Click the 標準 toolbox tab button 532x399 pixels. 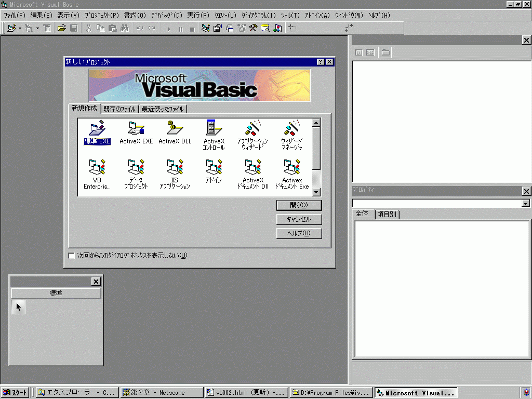click(56, 294)
